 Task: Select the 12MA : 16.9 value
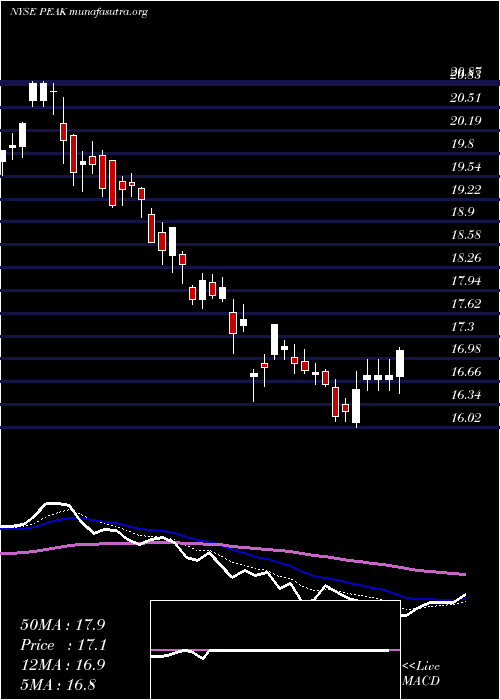[62, 665]
